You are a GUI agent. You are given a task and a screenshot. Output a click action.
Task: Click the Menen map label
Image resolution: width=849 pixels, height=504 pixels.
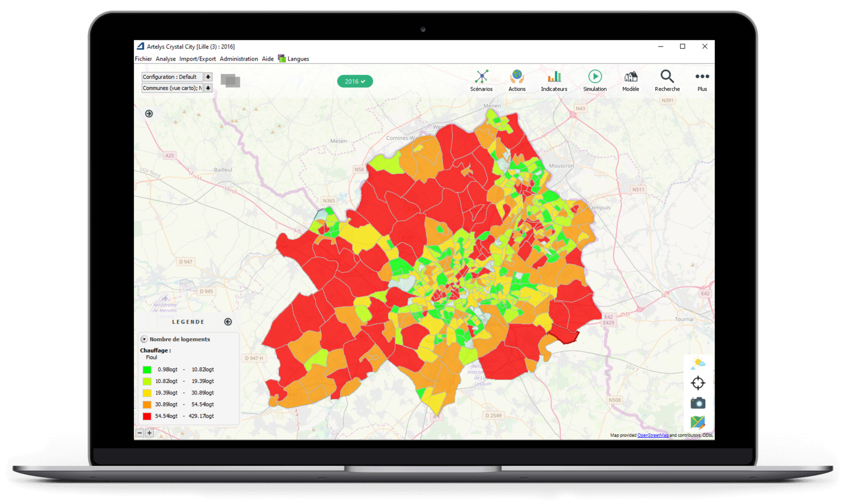(492, 106)
